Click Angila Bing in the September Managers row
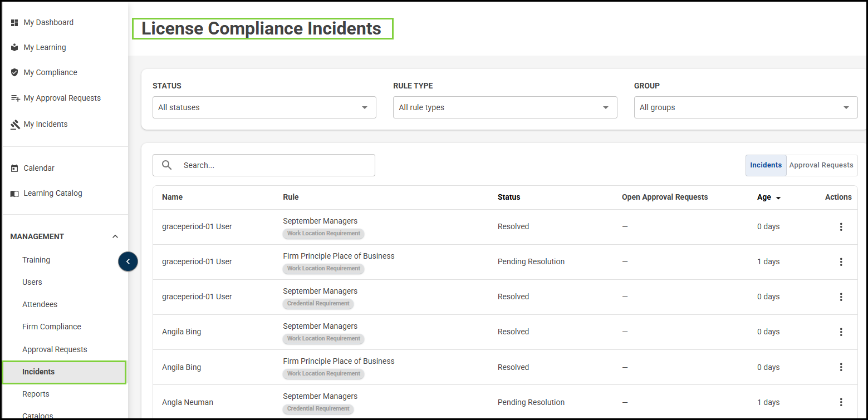This screenshot has width=868, height=420. (182, 332)
